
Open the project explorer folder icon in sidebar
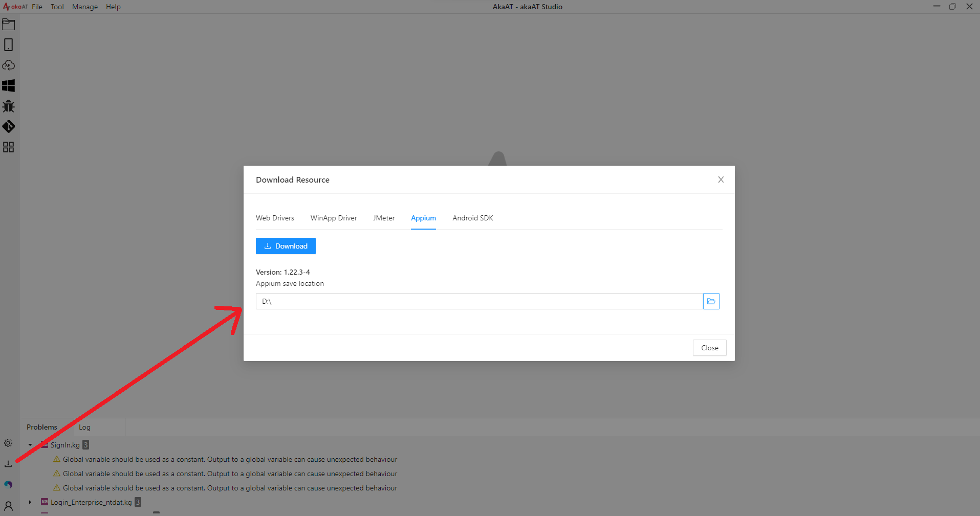click(x=9, y=25)
